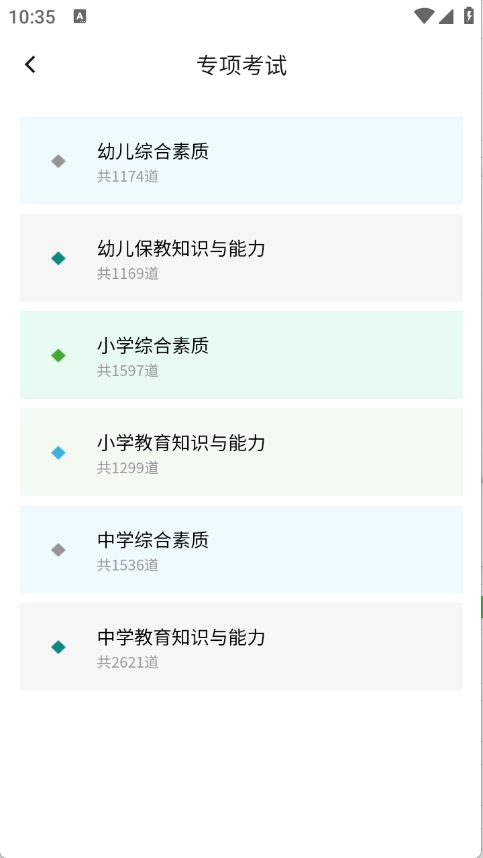Open the 幼儿保教知识与能力 exam
The image size is (483, 858).
241,258
